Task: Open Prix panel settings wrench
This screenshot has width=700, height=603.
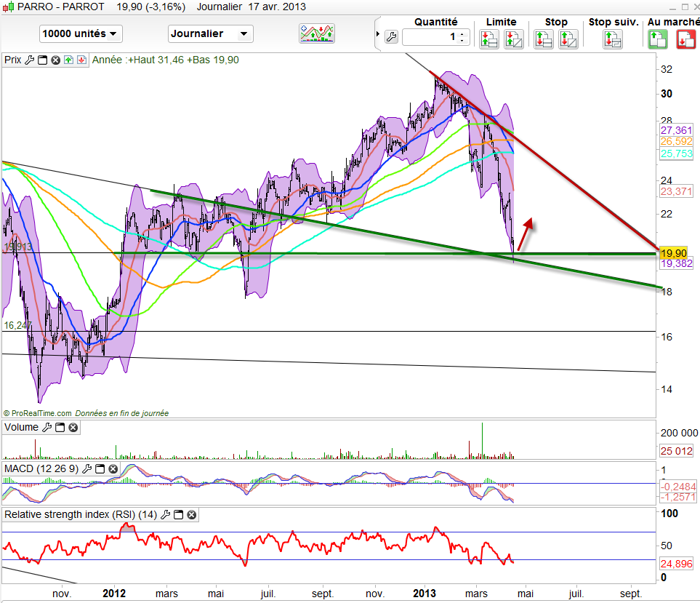Action: (29, 60)
